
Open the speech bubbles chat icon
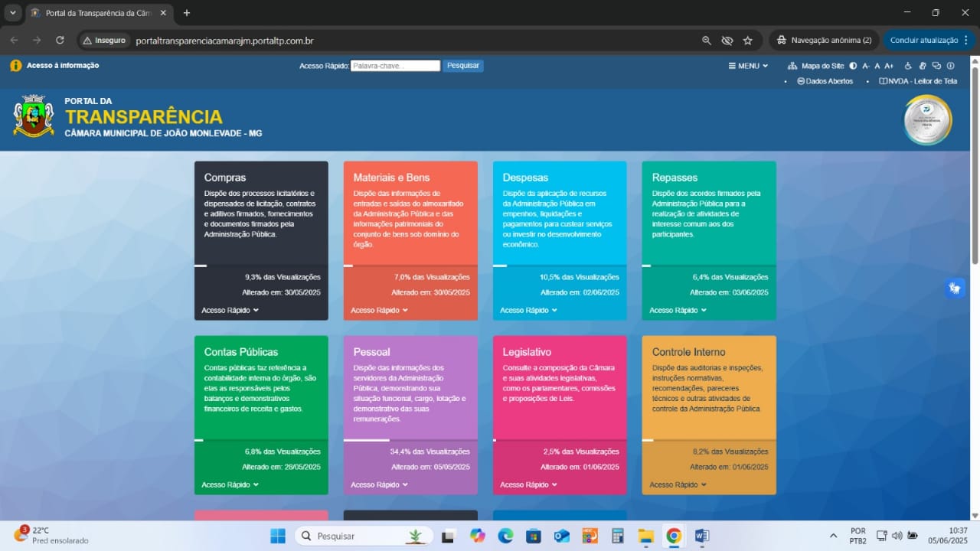click(x=936, y=66)
